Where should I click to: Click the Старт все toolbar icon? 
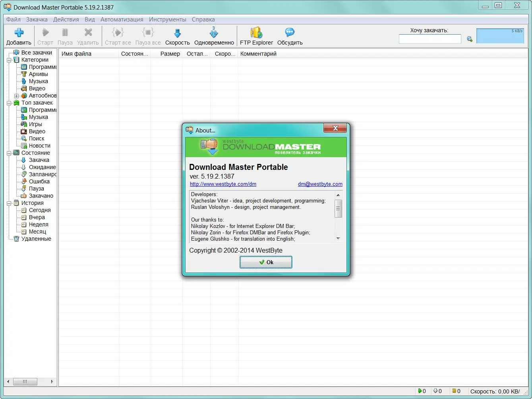118,35
